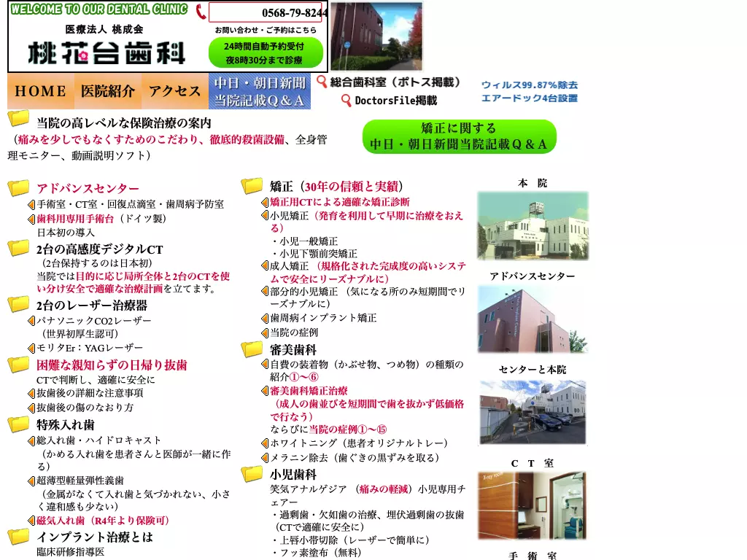Screen dimensions: 747x560
Task: Click folder icon beside 特殊入れ歯
Action: click(18, 424)
